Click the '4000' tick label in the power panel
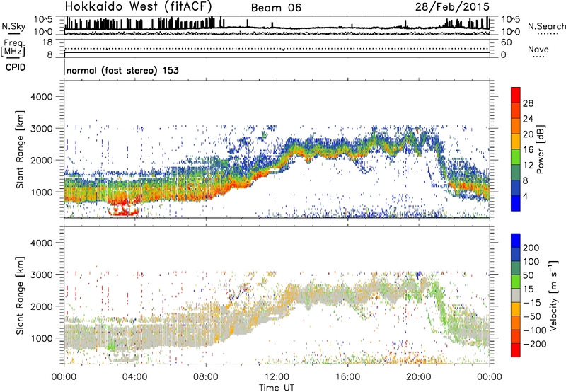Viewport: 566px width, 392px height. click(42, 97)
